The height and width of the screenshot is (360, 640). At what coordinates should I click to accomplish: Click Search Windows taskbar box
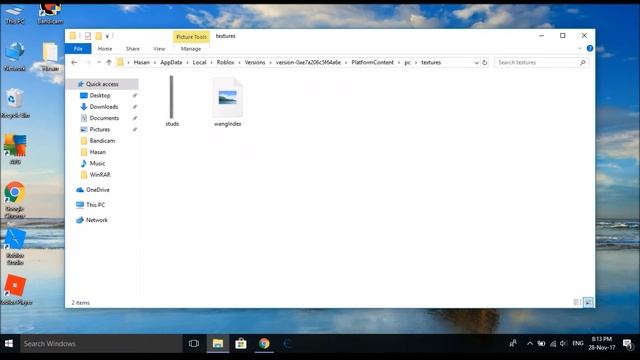101,344
